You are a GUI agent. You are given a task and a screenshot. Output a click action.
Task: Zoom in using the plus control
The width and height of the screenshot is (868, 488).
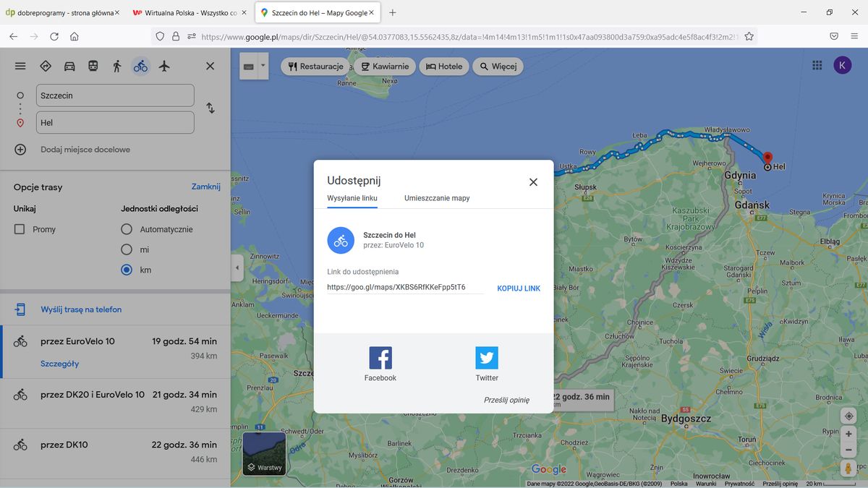(848, 434)
